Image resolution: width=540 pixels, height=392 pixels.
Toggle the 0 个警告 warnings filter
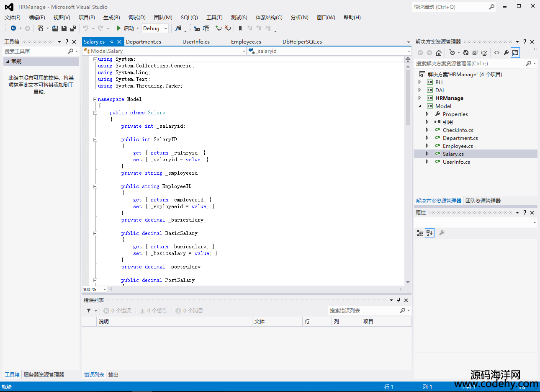pyautogui.click(x=154, y=311)
